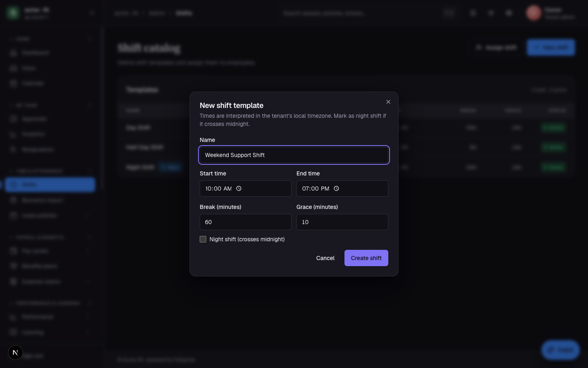Screen dimensions: 588x368
Task: Select the Grace (minutes) input
Action: [342, 222]
